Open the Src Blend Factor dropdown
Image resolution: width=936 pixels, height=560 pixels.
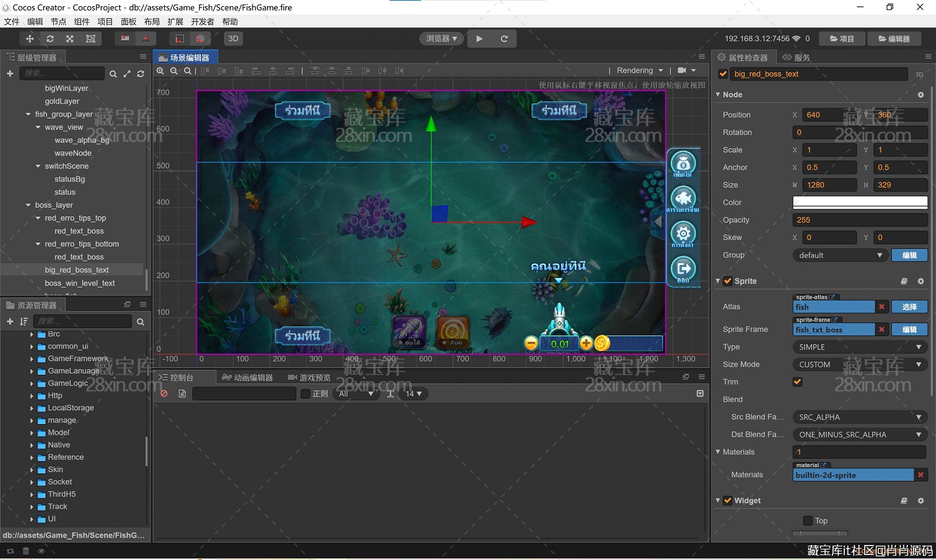(860, 417)
